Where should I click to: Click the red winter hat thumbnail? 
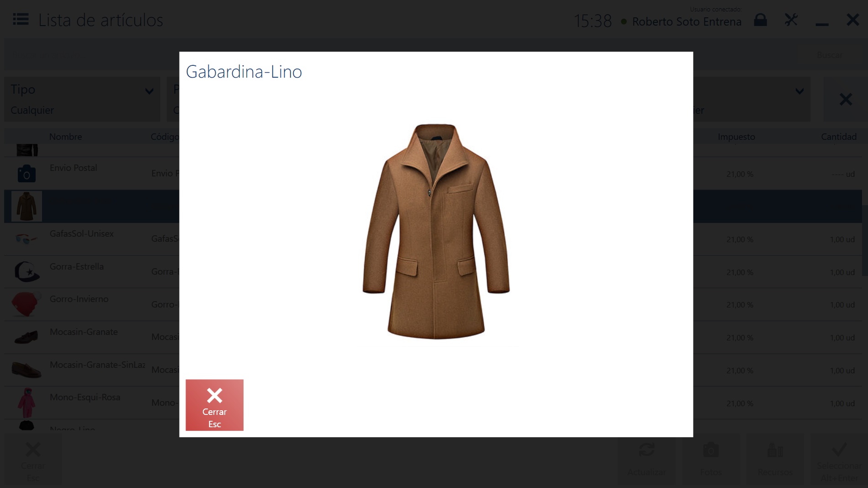26,304
